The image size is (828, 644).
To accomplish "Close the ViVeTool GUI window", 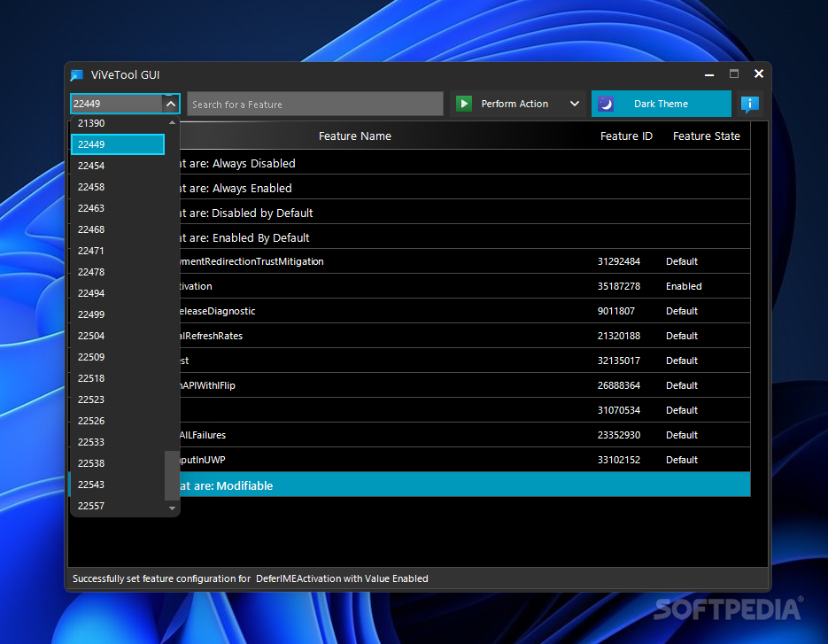I will point(759,74).
